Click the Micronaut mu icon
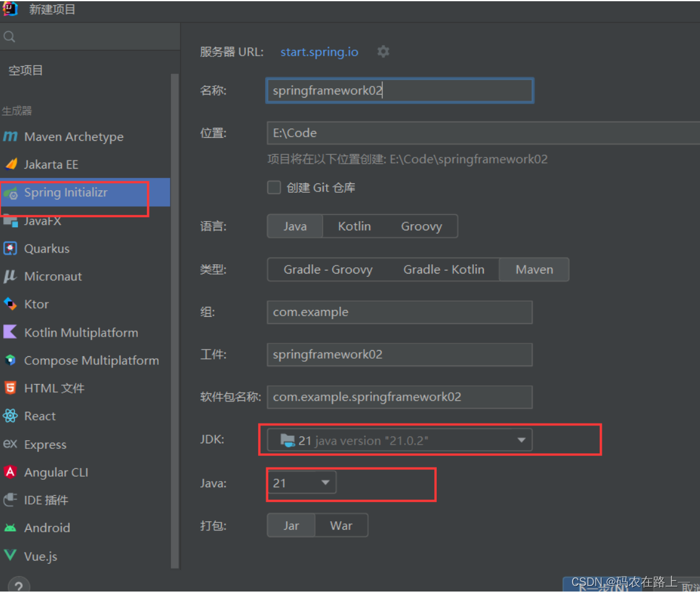Viewport: 700px width, 594px height. pyautogui.click(x=10, y=276)
